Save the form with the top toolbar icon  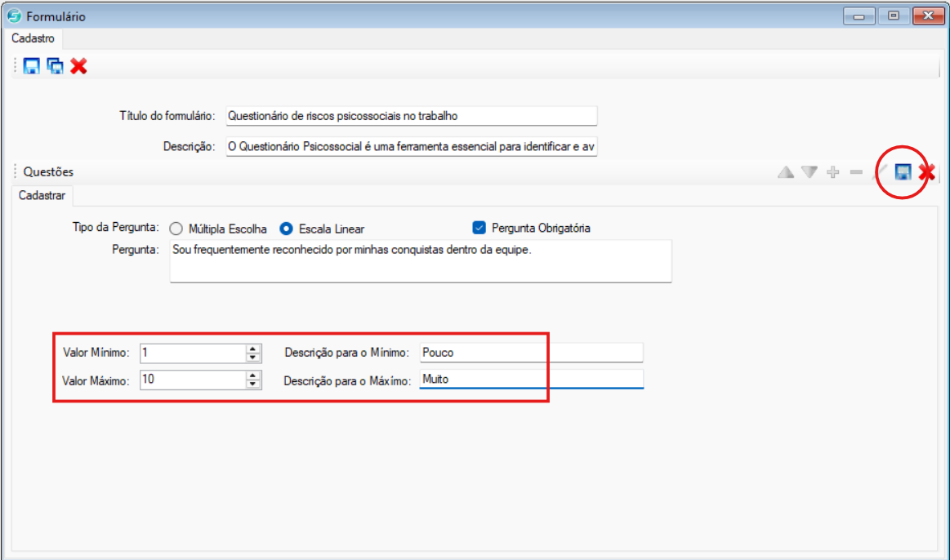pyautogui.click(x=32, y=66)
